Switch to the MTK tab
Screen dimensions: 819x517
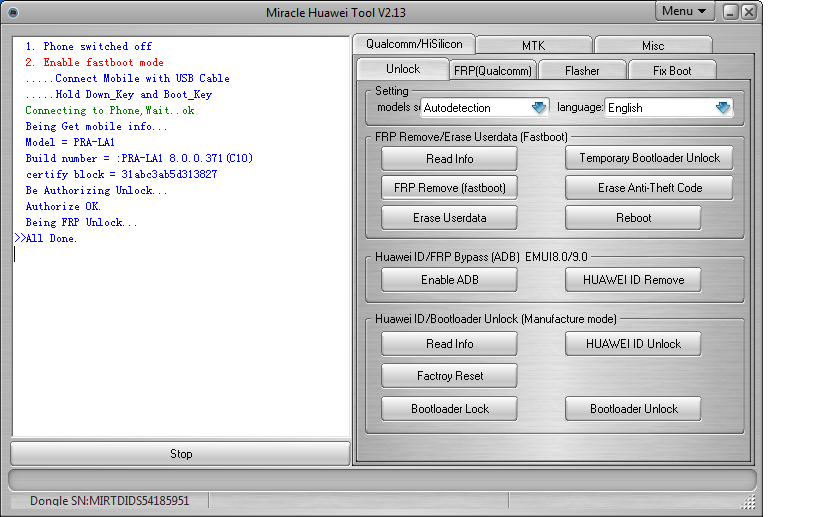click(534, 45)
